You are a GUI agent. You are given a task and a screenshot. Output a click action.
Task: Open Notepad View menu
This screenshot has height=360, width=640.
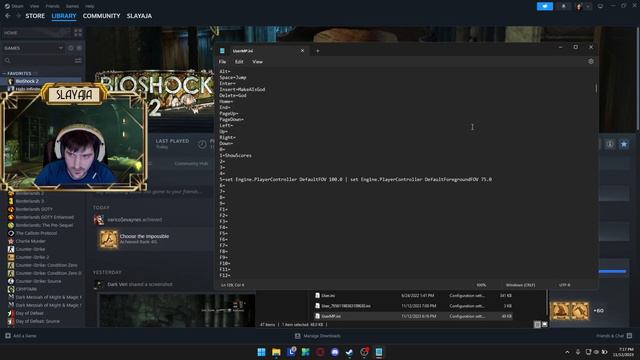(x=257, y=62)
